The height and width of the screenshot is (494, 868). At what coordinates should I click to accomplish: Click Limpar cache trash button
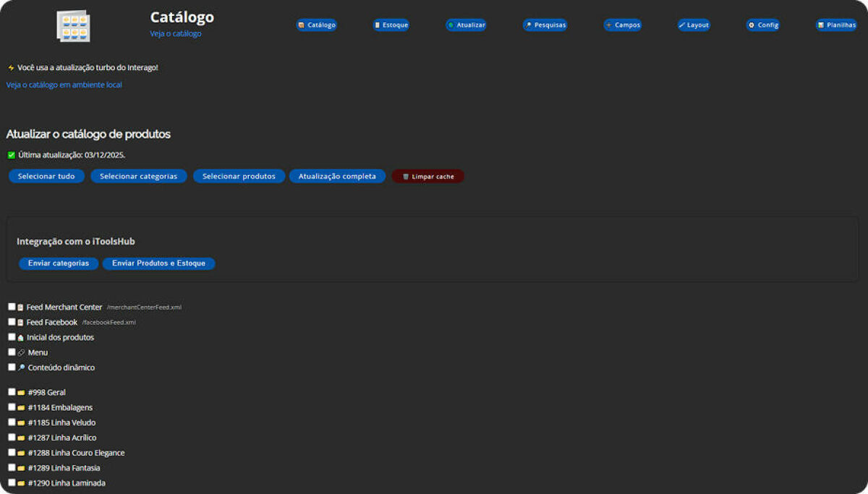pyautogui.click(x=427, y=176)
